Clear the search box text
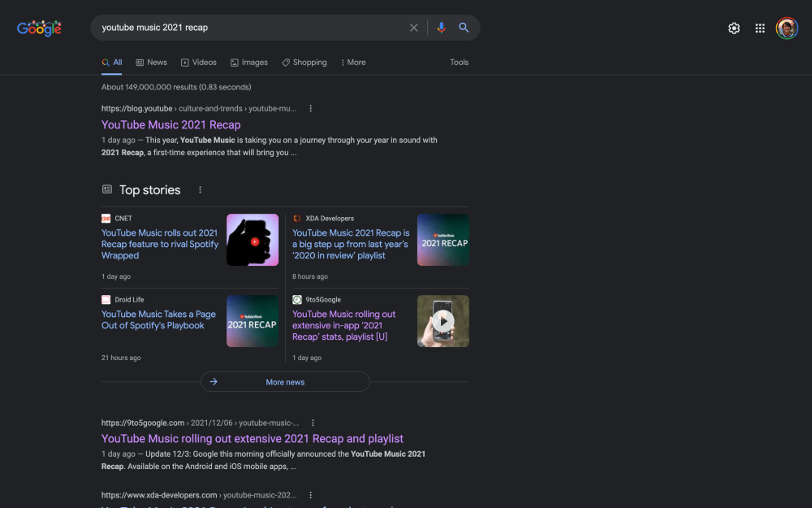Screen dimensions: 812x508 [x=413, y=28]
